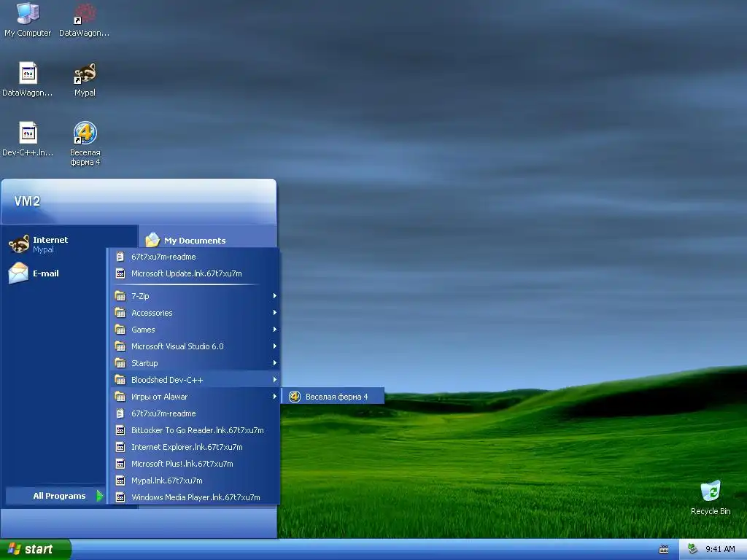Click the on-screen keyboard taskbar icon
Screen dimensions: 747x560
point(664,550)
